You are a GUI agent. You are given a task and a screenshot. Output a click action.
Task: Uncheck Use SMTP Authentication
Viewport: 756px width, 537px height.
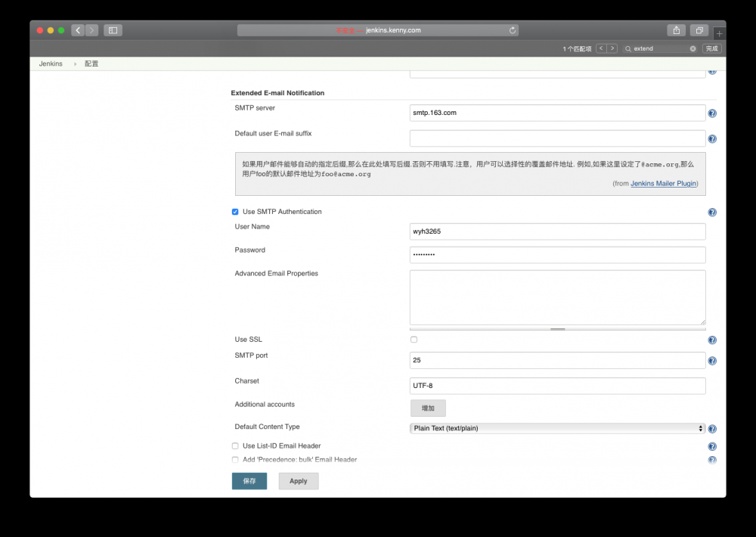pyautogui.click(x=235, y=212)
